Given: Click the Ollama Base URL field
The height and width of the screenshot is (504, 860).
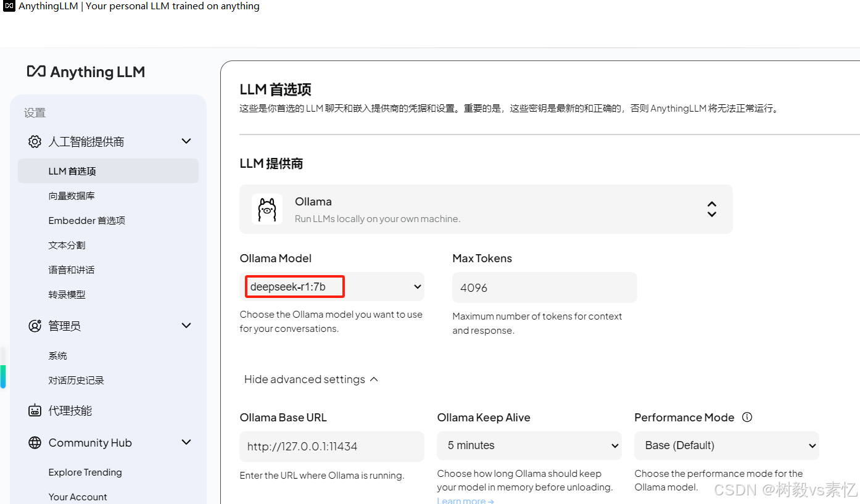Looking at the screenshot, I should coord(332,447).
